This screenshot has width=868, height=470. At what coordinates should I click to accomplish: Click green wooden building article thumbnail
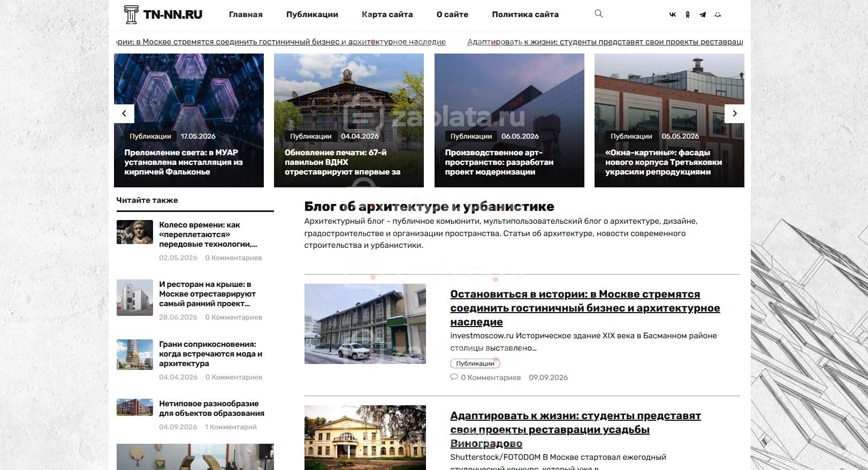pos(365,324)
